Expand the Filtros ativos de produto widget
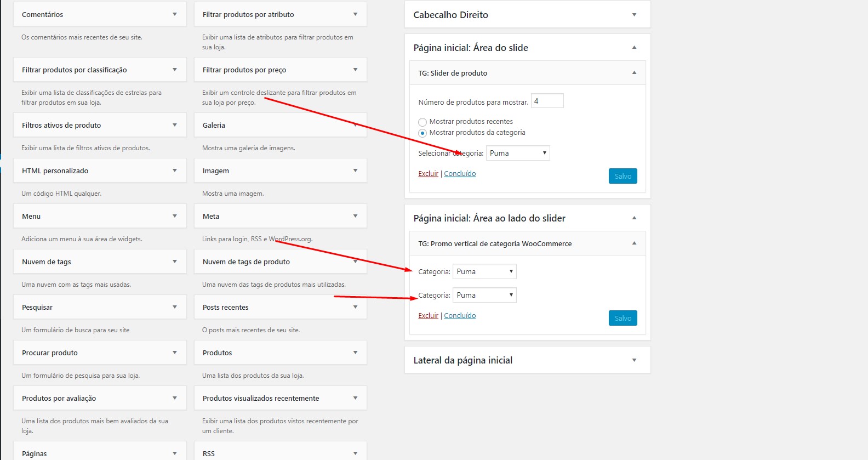868x460 pixels. tap(100, 125)
